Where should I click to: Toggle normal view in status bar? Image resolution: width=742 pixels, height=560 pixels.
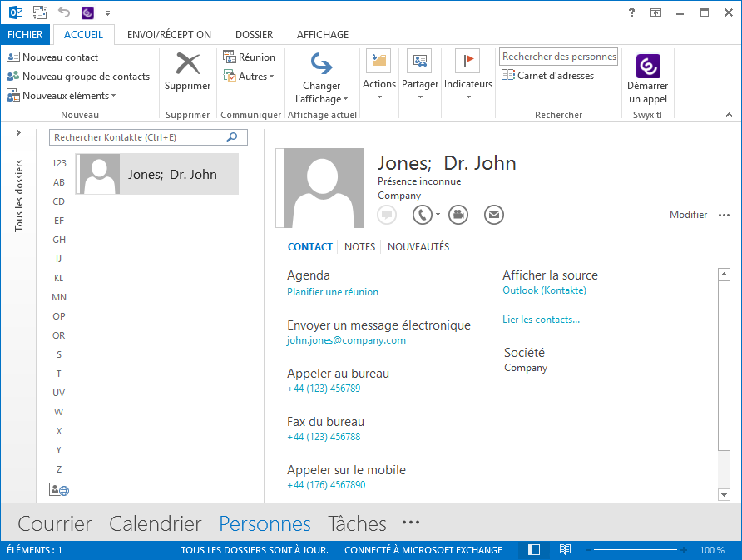[x=534, y=550]
